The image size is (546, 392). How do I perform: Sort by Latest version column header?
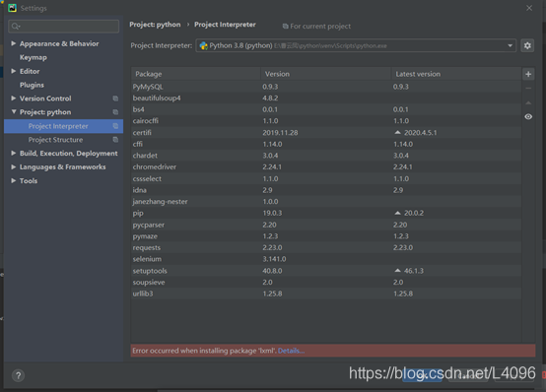click(456, 74)
